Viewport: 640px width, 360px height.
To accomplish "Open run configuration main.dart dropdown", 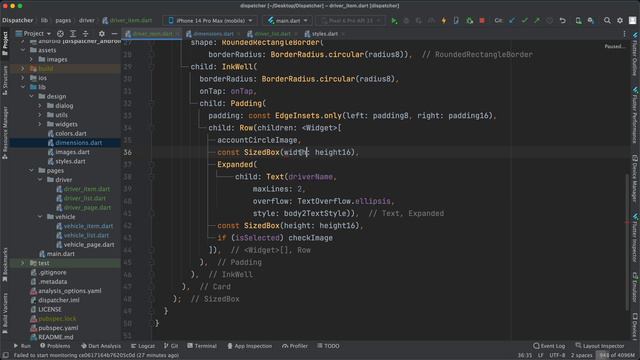I will pyautogui.click(x=287, y=20).
